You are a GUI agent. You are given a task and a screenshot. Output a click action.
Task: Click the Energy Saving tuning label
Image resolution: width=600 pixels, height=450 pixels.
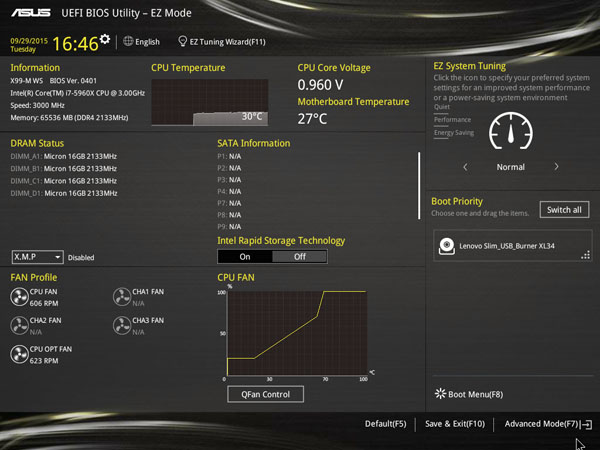[x=454, y=133]
